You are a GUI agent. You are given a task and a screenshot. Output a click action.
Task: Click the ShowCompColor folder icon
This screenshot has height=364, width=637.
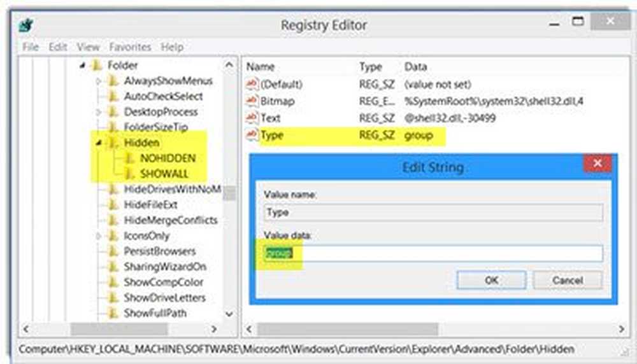[x=113, y=282]
